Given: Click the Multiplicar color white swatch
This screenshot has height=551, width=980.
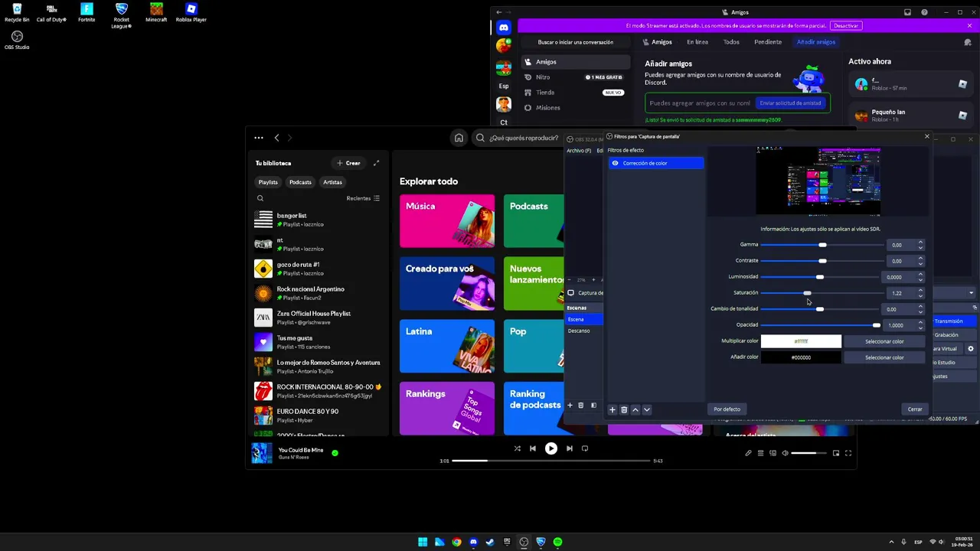Looking at the screenshot, I should click(801, 341).
